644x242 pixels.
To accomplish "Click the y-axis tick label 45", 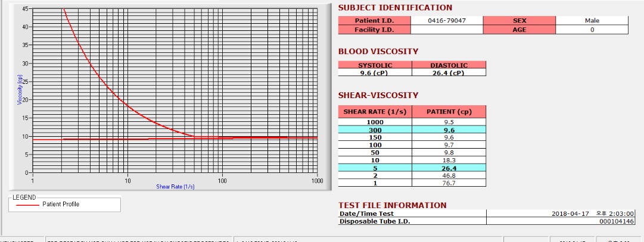I will tap(26, 8).
